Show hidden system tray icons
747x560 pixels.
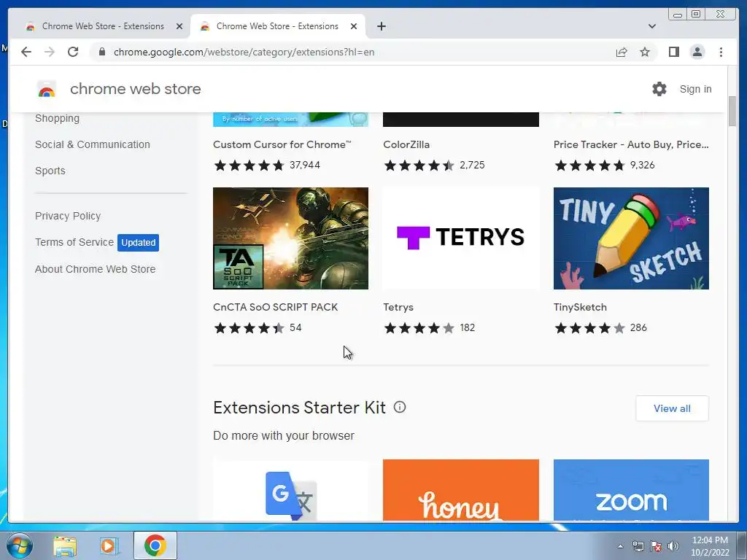[x=620, y=546]
